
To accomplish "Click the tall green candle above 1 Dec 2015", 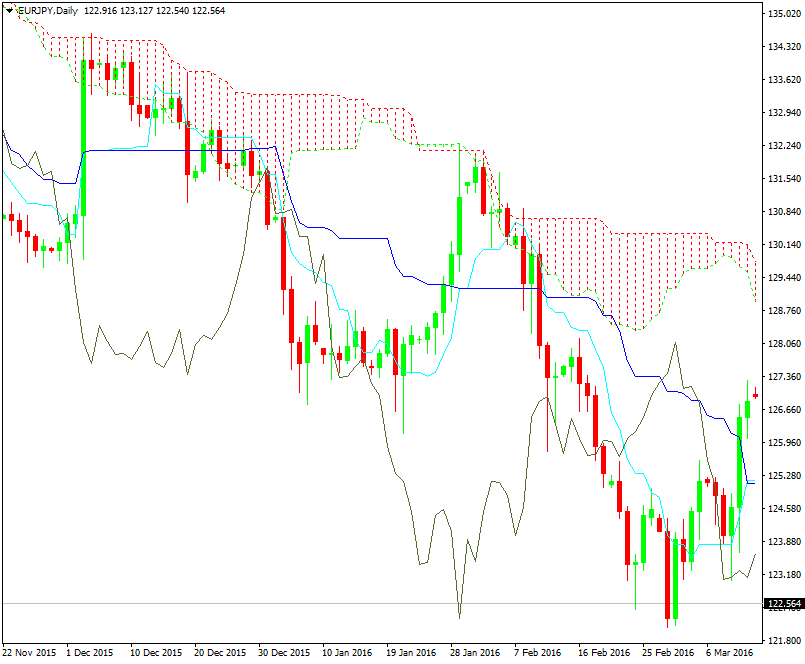I will [84, 138].
